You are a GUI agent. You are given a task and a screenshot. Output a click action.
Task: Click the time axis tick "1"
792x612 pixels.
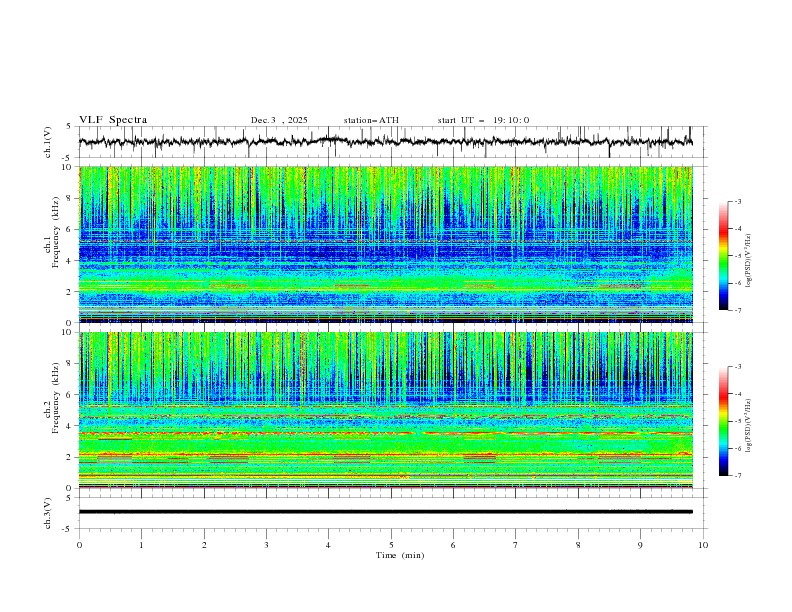(x=141, y=545)
